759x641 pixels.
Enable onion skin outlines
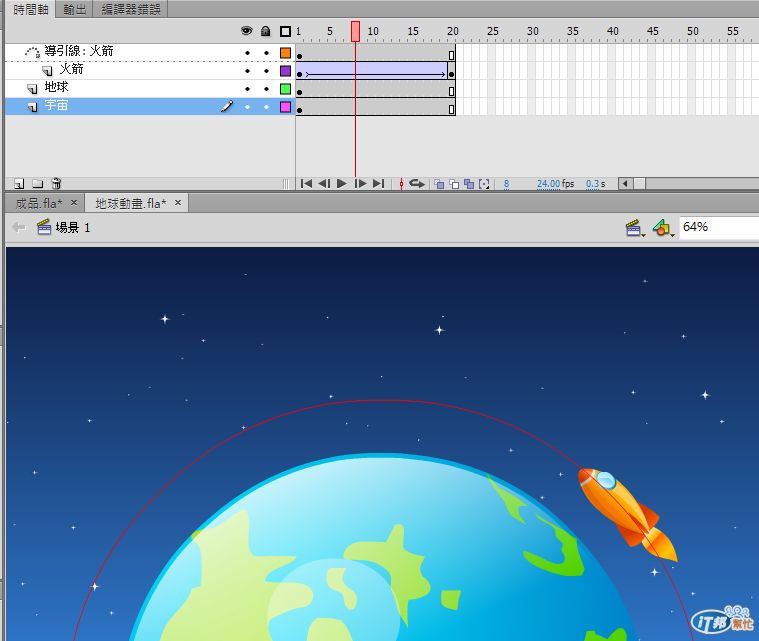454,183
